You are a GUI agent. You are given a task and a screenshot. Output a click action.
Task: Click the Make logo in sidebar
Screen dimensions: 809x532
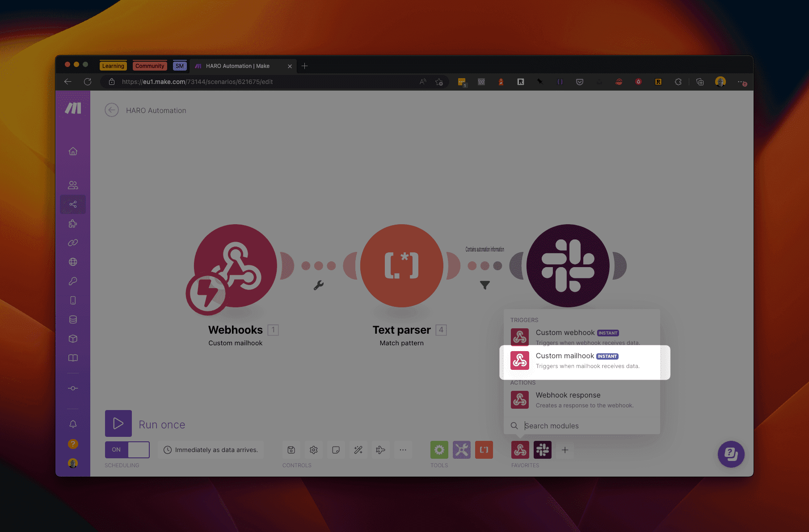pyautogui.click(x=73, y=108)
